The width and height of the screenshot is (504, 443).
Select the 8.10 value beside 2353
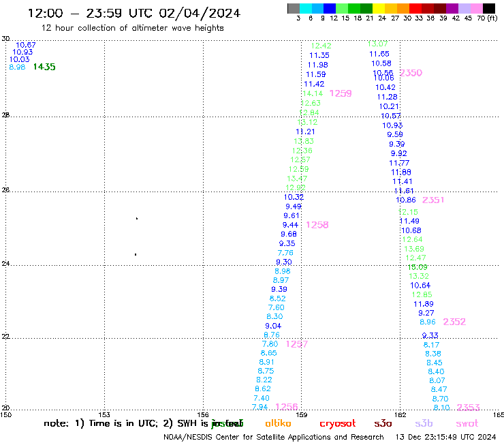pos(441,408)
